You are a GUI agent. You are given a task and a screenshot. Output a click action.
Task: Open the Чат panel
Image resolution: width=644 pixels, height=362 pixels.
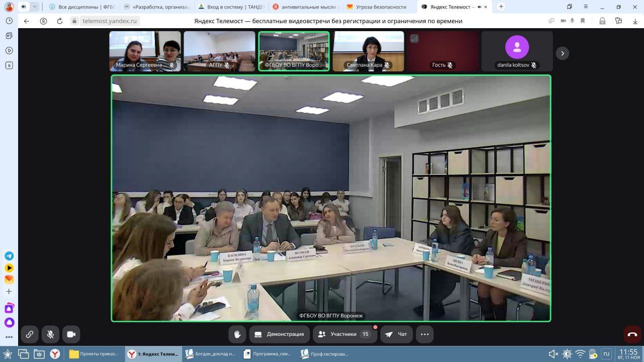[x=396, y=334]
